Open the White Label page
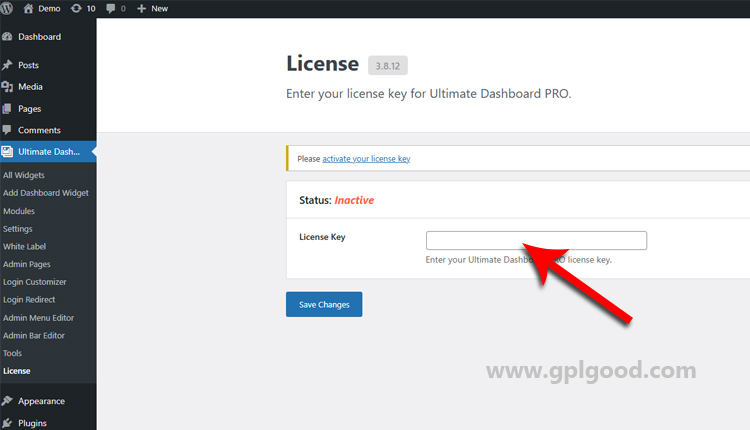 (x=24, y=246)
